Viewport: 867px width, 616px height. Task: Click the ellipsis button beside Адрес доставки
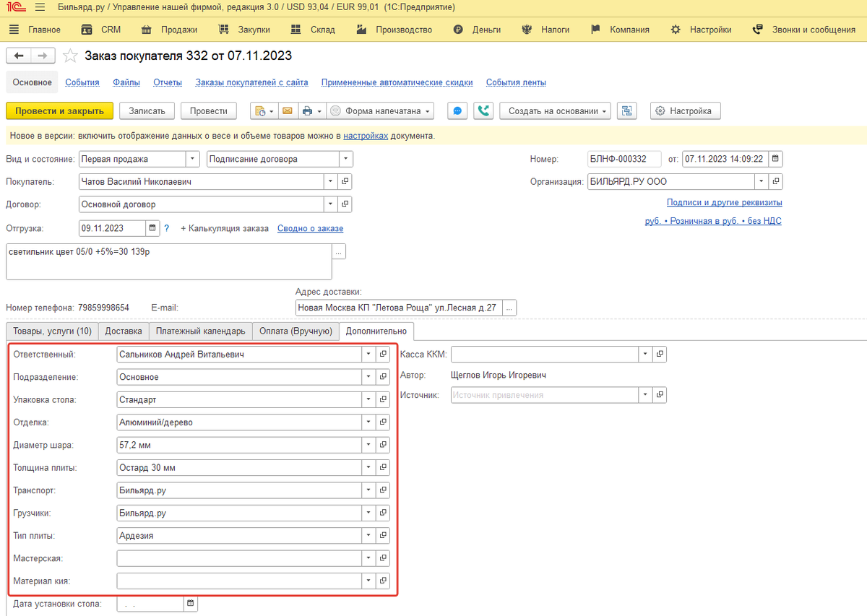coord(509,308)
